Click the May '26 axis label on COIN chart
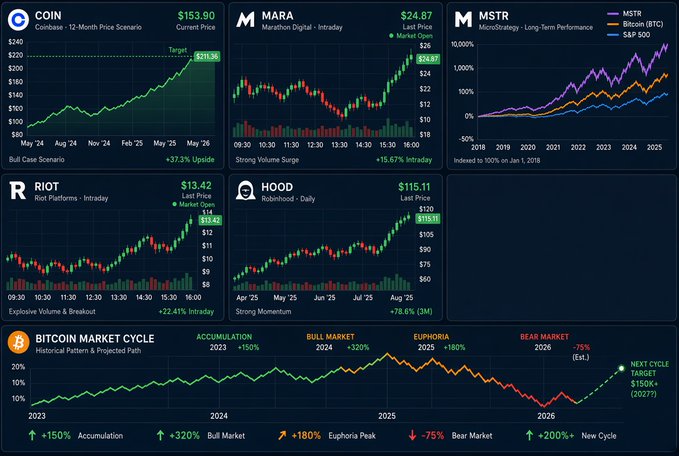This screenshot has height=456, width=679. point(198,143)
